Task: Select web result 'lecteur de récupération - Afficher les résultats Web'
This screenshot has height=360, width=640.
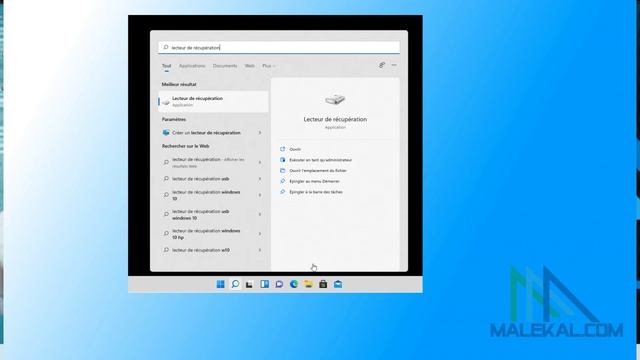Action: pos(208,162)
